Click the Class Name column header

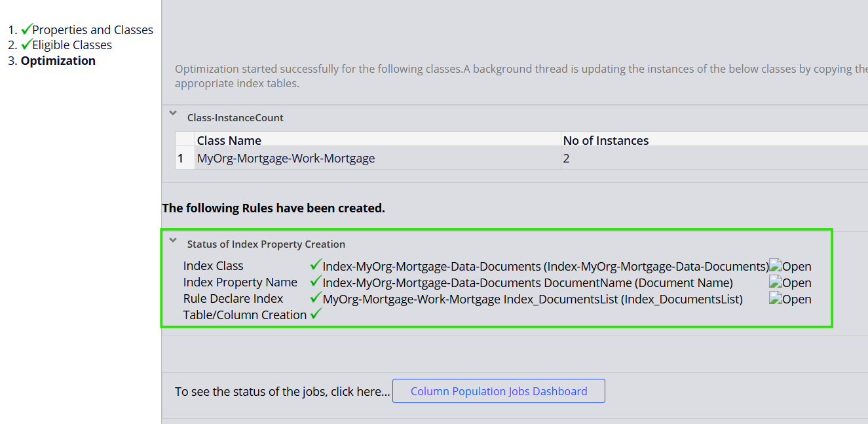229,140
